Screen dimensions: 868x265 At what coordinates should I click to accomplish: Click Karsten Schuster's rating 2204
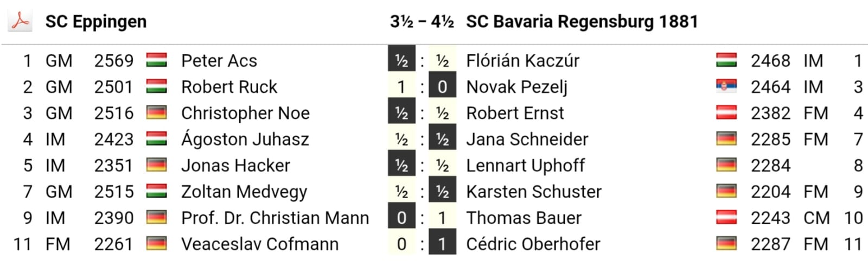point(770,192)
